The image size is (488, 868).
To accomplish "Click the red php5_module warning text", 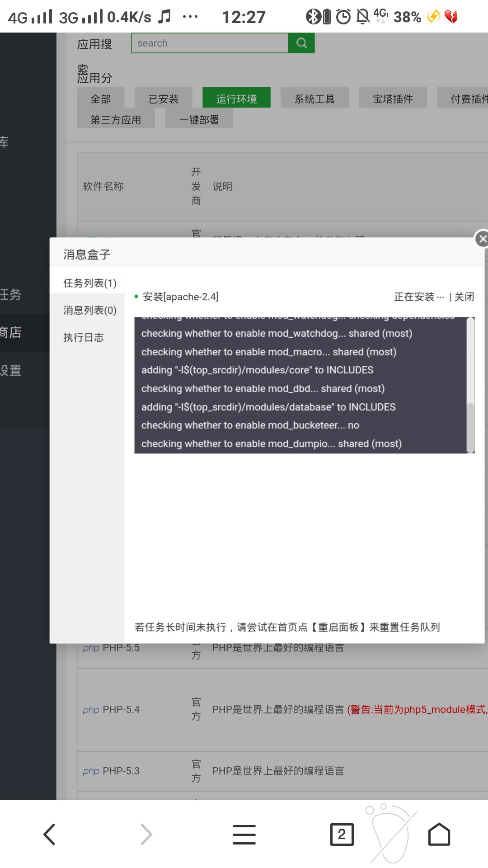I will coord(417,709).
